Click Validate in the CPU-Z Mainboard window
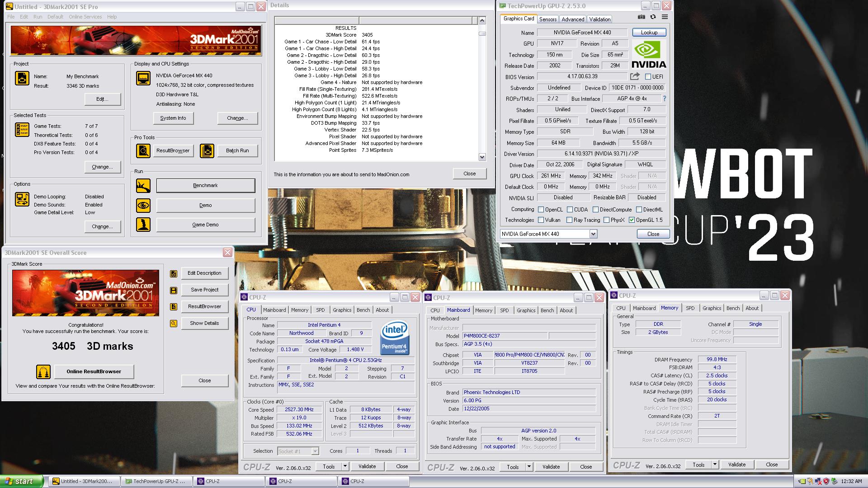868x488 pixels. pos(551,467)
